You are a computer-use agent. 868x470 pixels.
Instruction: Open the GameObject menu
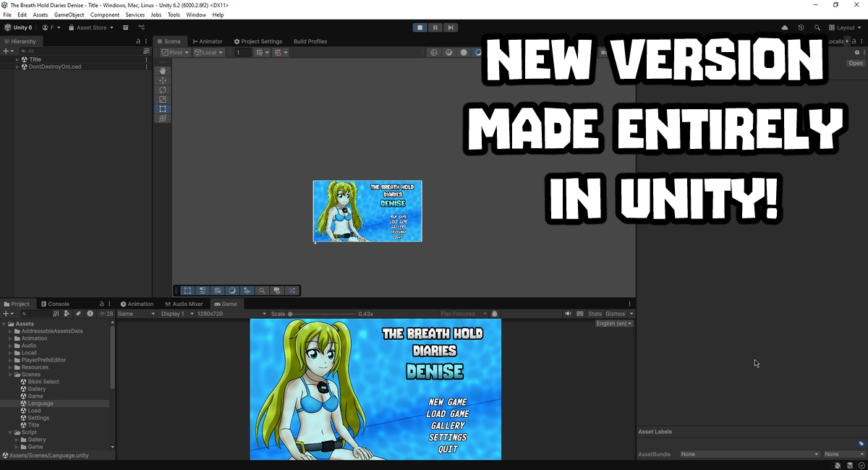coord(69,14)
